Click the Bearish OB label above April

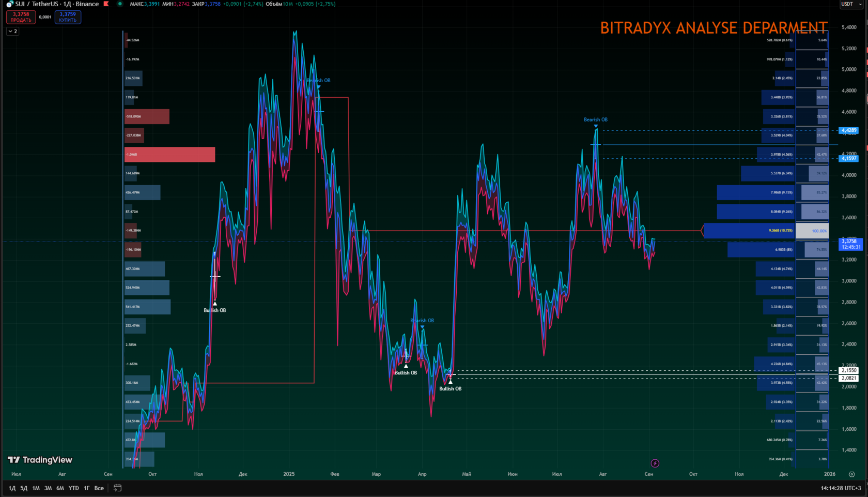(x=422, y=321)
